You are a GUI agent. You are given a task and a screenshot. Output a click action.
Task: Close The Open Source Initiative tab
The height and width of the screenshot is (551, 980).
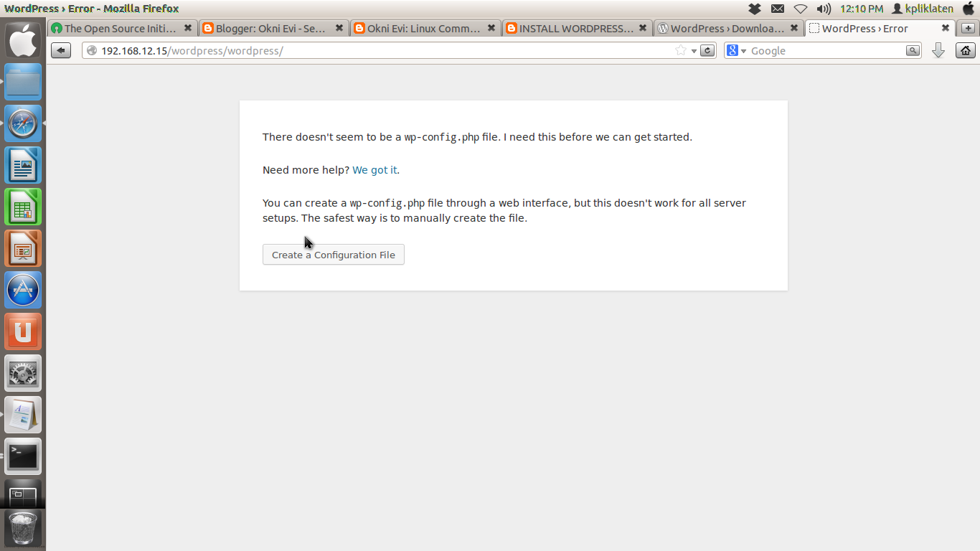tap(188, 28)
